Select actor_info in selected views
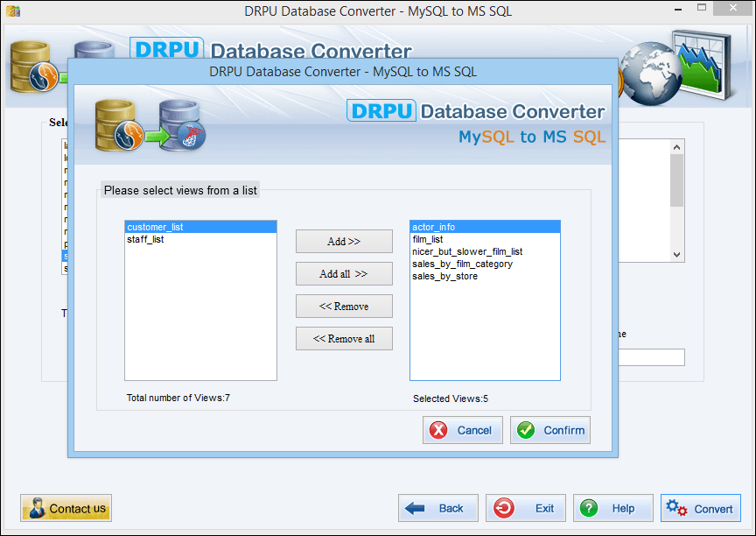 (x=485, y=227)
